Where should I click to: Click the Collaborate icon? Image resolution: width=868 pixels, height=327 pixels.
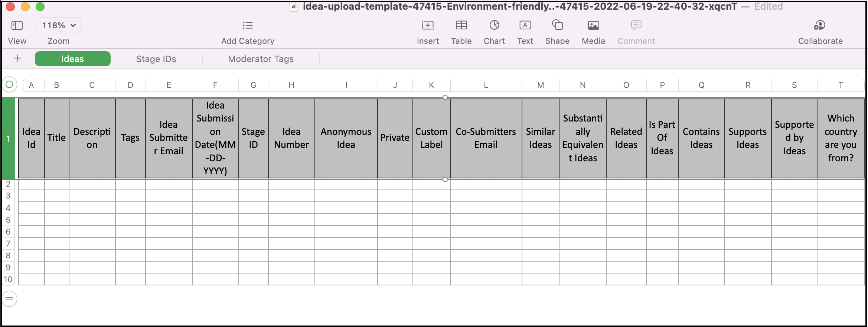coord(820,25)
